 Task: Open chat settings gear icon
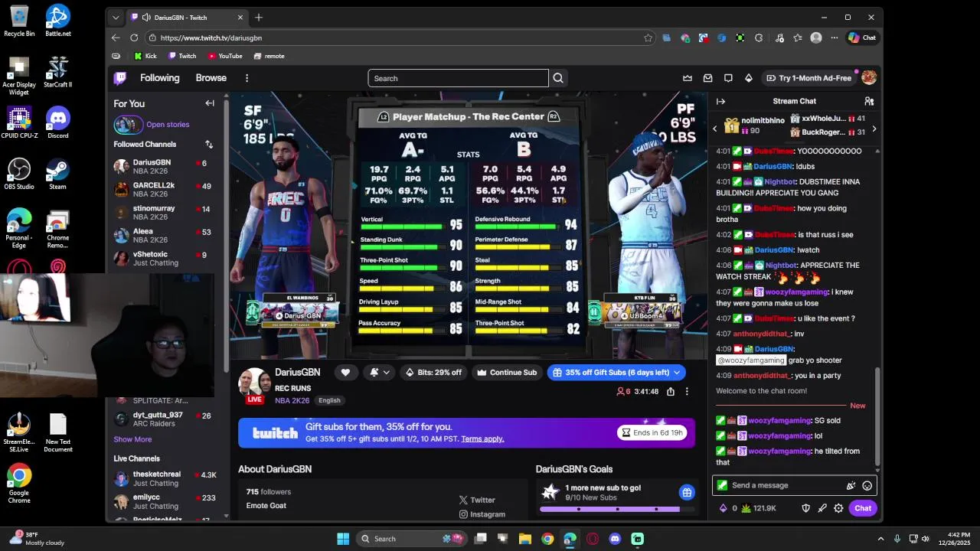coord(838,508)
